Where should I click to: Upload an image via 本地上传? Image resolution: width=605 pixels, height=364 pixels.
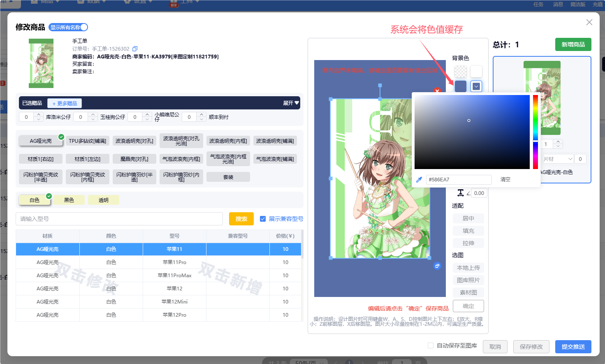[468, 268]
